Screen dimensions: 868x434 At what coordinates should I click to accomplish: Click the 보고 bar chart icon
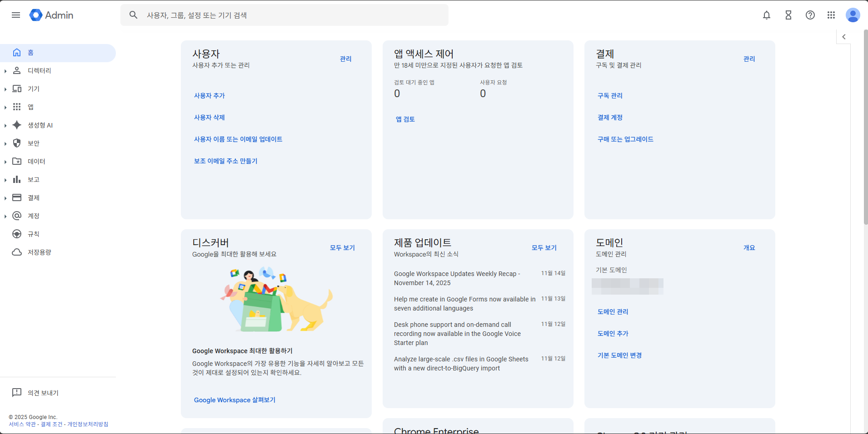coord(17,179)
